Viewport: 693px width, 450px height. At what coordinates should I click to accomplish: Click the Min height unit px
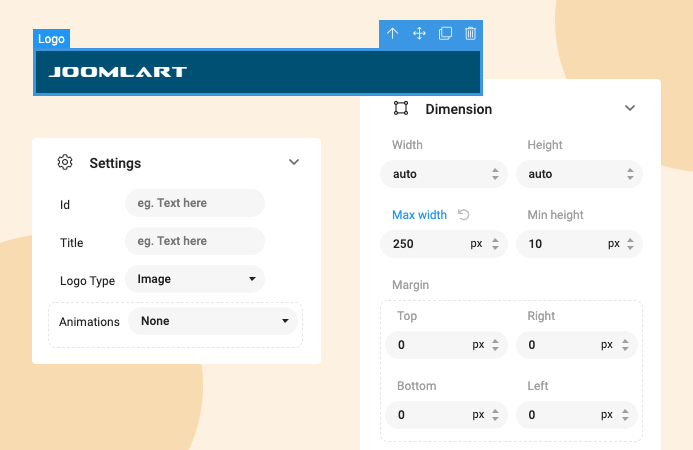click(x=613, y=244)
